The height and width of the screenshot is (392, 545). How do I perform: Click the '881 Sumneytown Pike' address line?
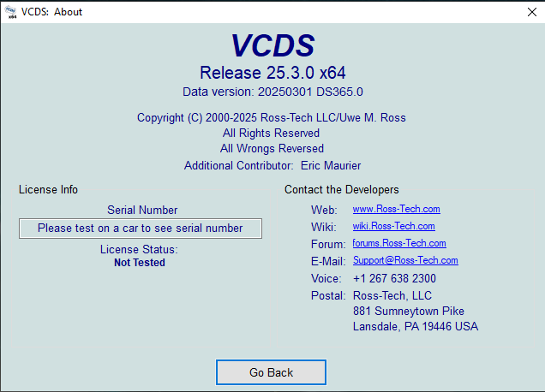409,311
